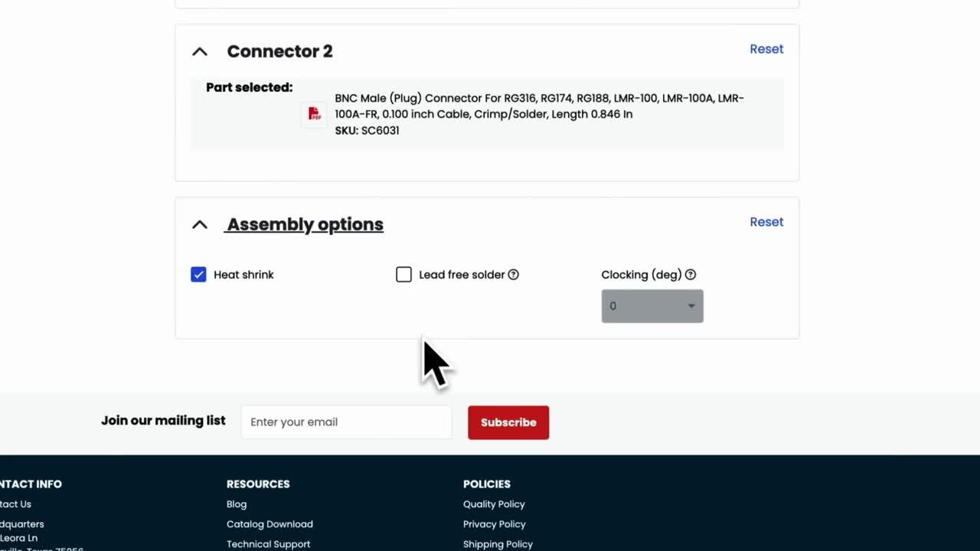Screen dimensions: 980x551
Task: View the Quality Policy page
Action: [x=494, y=504]
